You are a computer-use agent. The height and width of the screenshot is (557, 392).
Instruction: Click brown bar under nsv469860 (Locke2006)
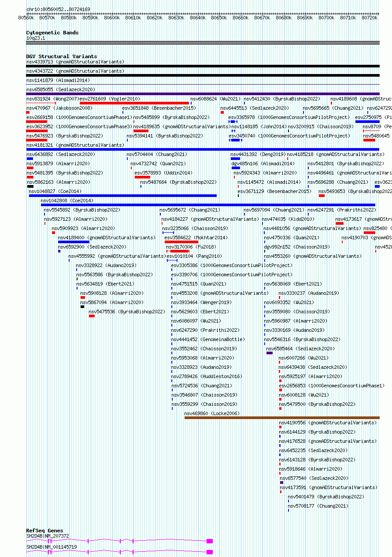point(282,418)
